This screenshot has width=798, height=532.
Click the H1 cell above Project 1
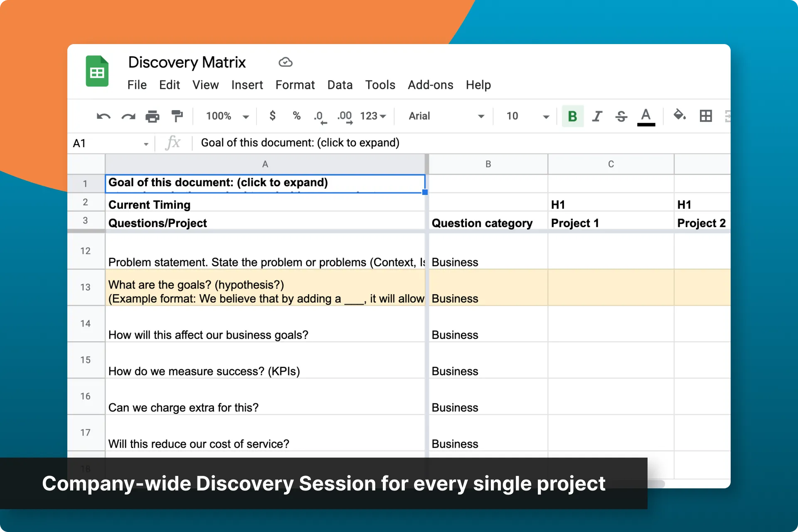[x=611, y=202]
